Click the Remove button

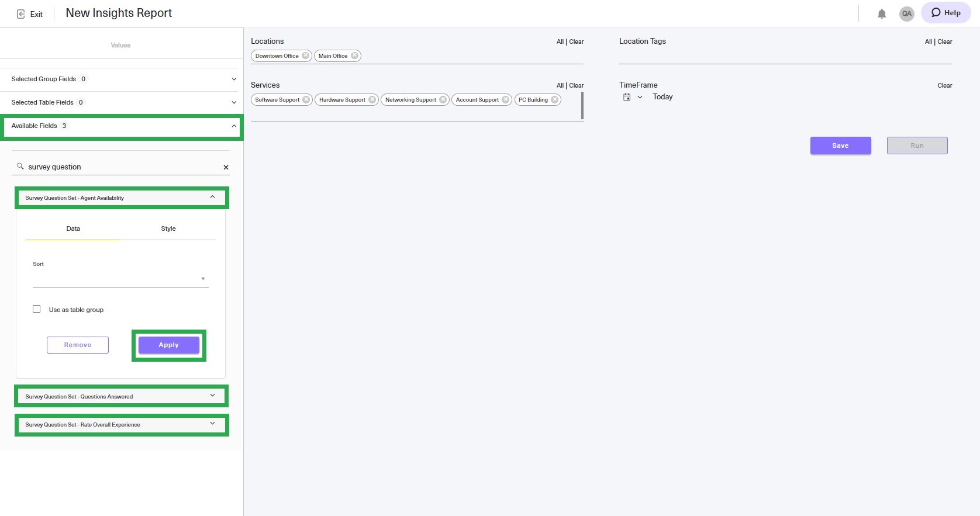[78, 345]
